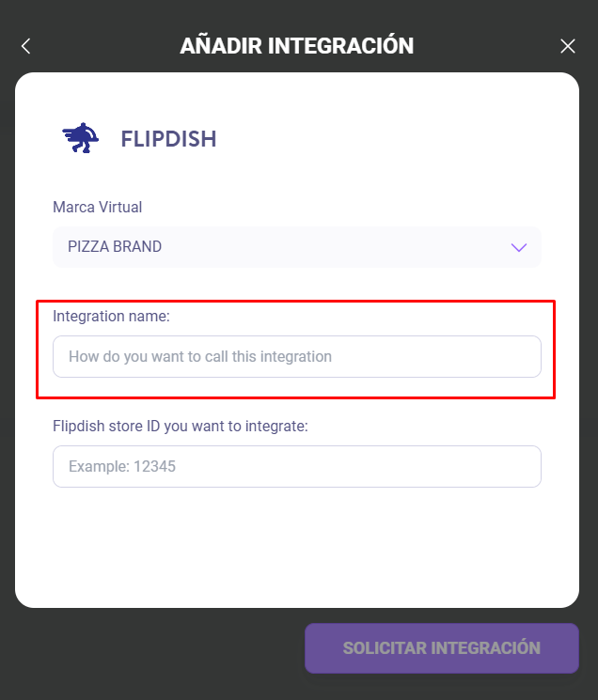Expand the PIZZA BRAND chevron arrow

[x=518, y=247]
